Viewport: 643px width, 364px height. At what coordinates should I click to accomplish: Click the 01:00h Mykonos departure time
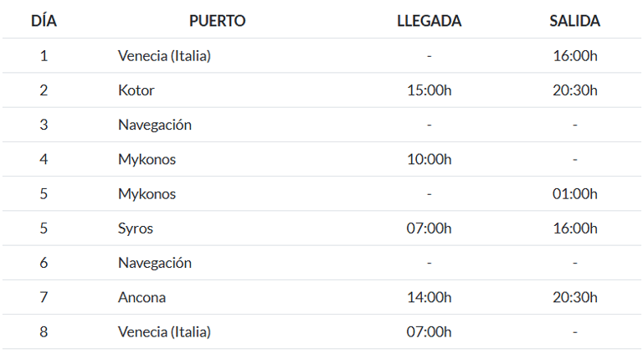point(574,194)
